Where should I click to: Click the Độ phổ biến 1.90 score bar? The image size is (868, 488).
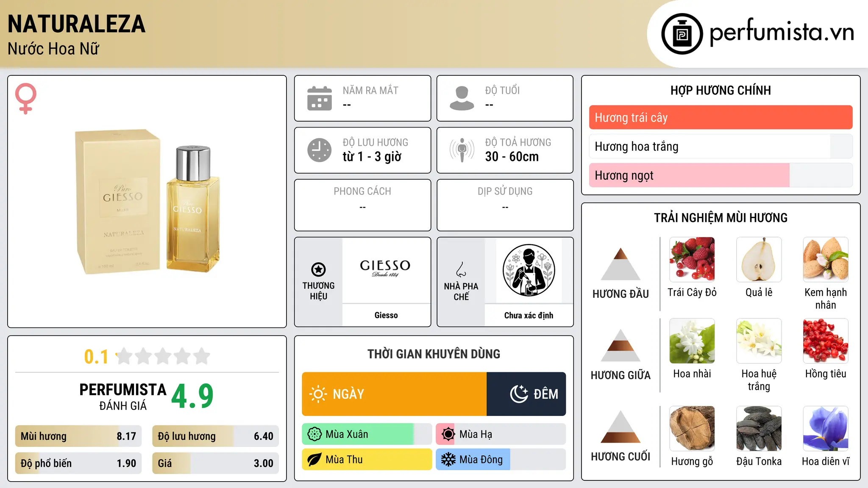point(78,463)
